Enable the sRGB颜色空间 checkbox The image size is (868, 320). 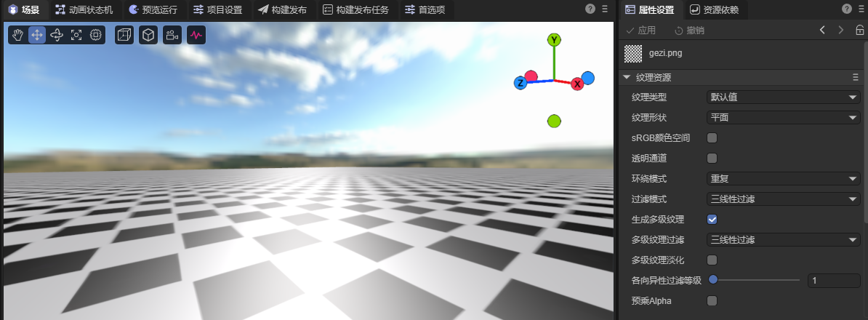pyautogui.click(x=712, y=137)
